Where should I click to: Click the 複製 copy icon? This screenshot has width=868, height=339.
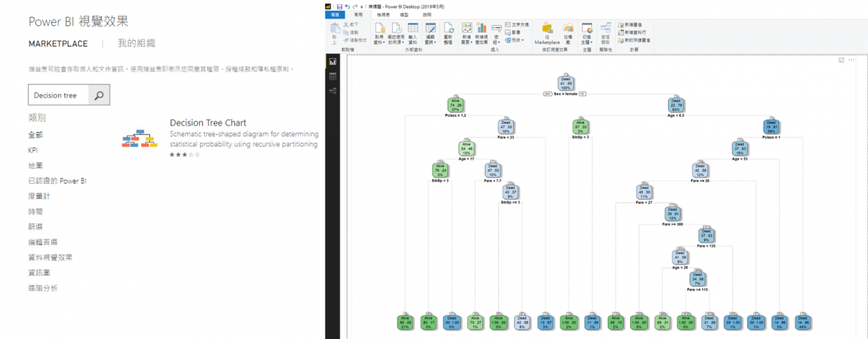coord(346,33)
